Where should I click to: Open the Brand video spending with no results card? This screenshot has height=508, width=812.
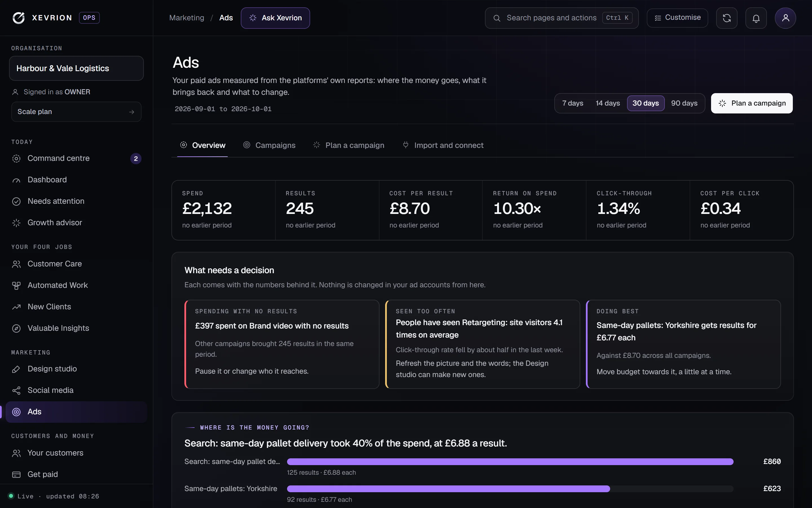(282, 344)
